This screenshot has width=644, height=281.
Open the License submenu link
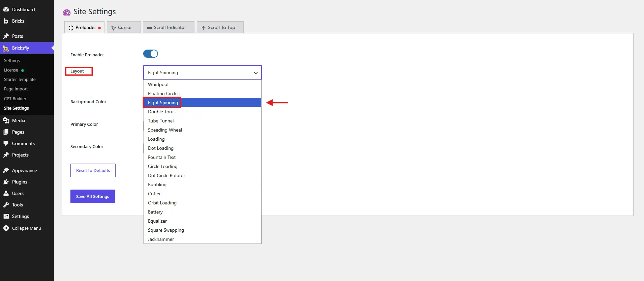tap(11, 70)
